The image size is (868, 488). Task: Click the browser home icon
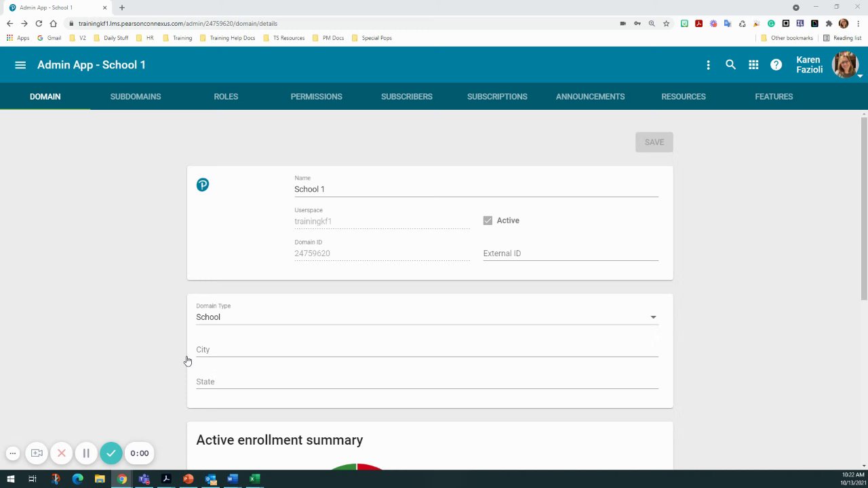(x=53, y=23)
